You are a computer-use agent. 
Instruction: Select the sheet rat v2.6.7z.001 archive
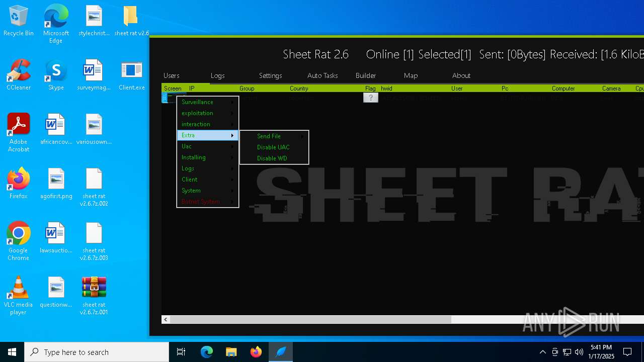(94, 296)
